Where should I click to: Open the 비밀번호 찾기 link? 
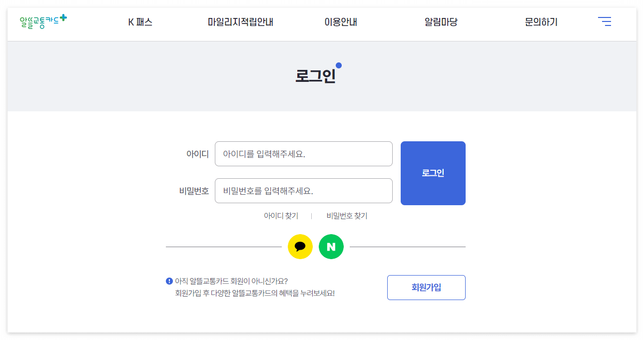pos(346,215)
